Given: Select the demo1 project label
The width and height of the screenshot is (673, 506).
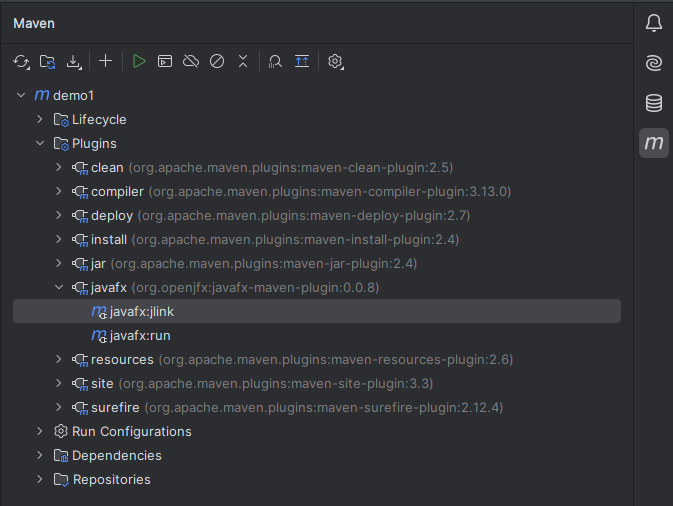Looking at the screenshot, I should click(x=73, y=95).
